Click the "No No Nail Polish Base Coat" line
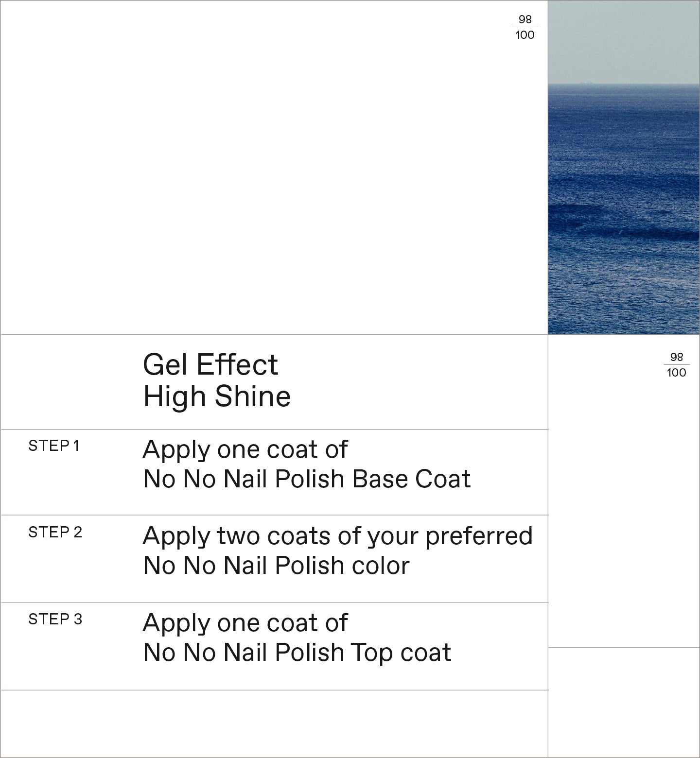This screenshot has width=700, height=758. (307, 479)
